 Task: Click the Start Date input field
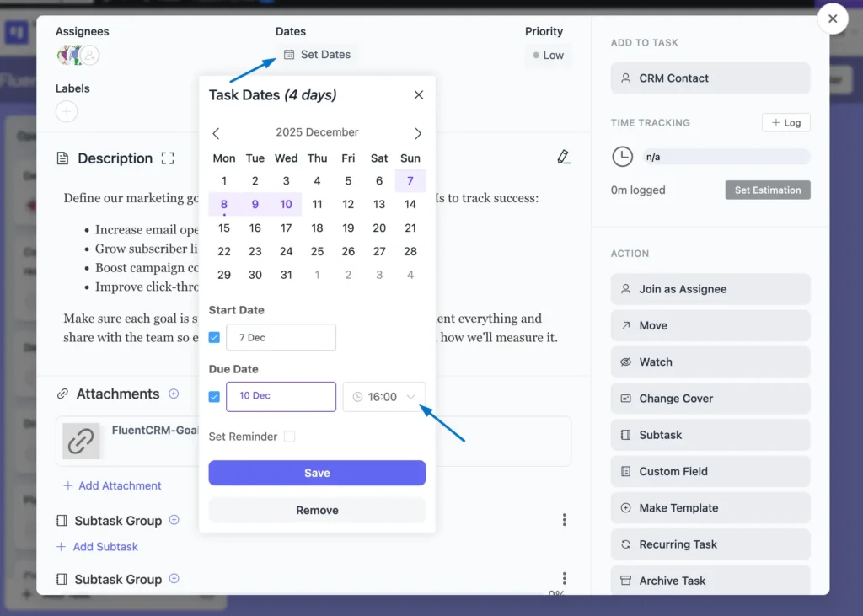click(281, 337)
